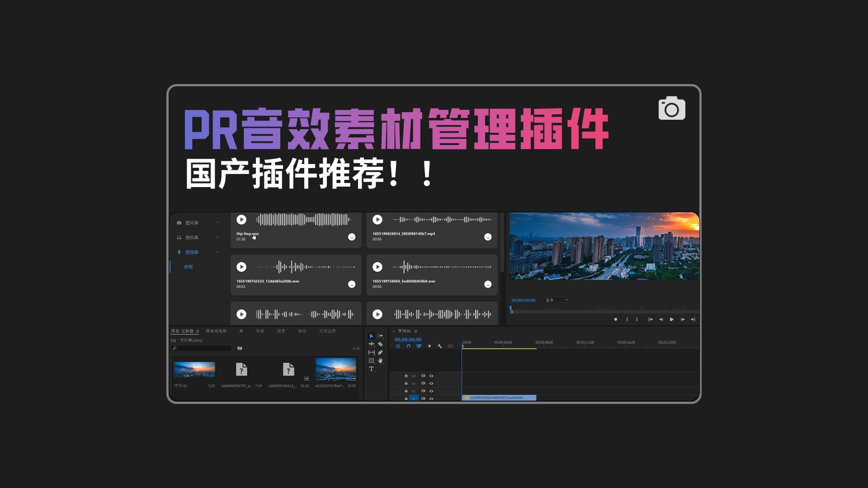Select the Razor tool

coord(380,344)
